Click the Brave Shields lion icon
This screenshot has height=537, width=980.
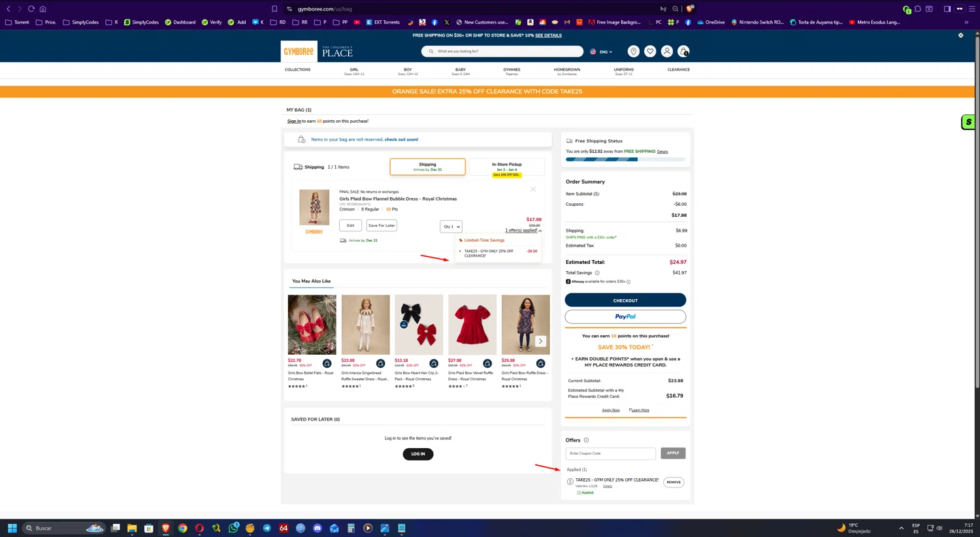689,8
